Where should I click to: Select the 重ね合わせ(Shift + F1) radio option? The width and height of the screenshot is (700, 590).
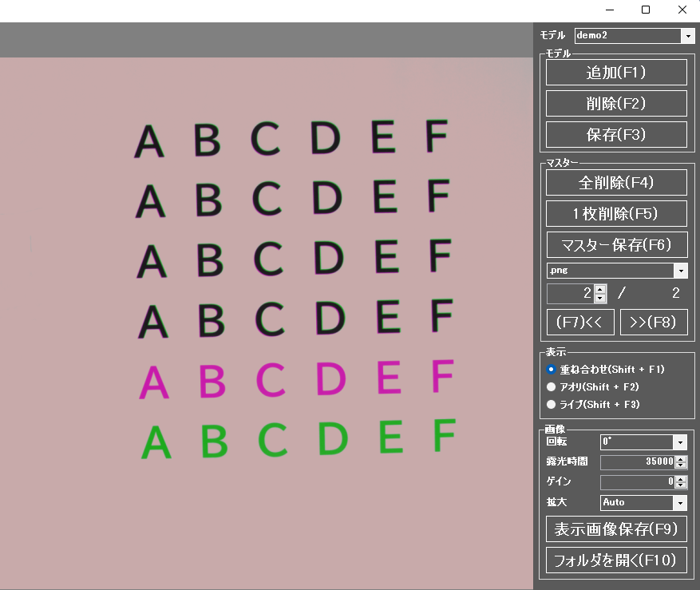pos(551,370)
